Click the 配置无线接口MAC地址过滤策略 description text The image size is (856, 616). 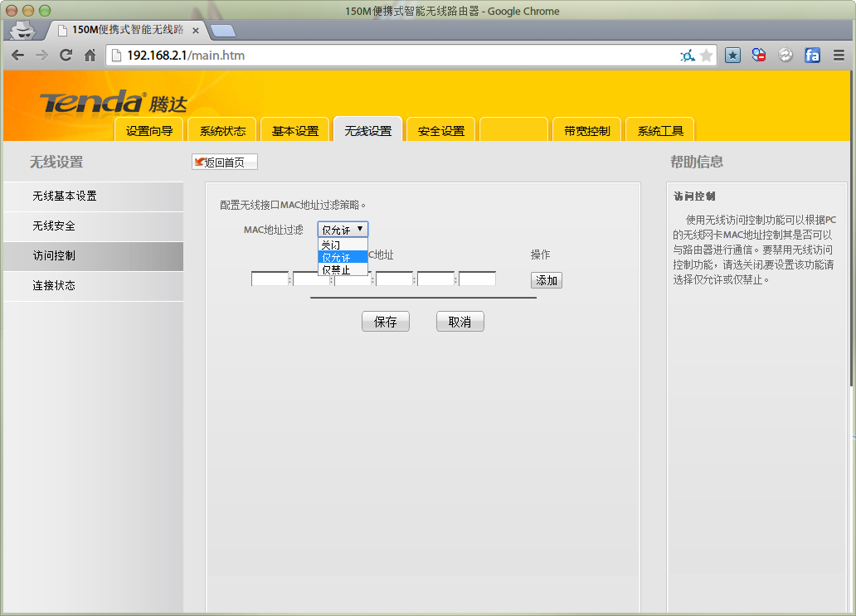(x=292, y=205)
